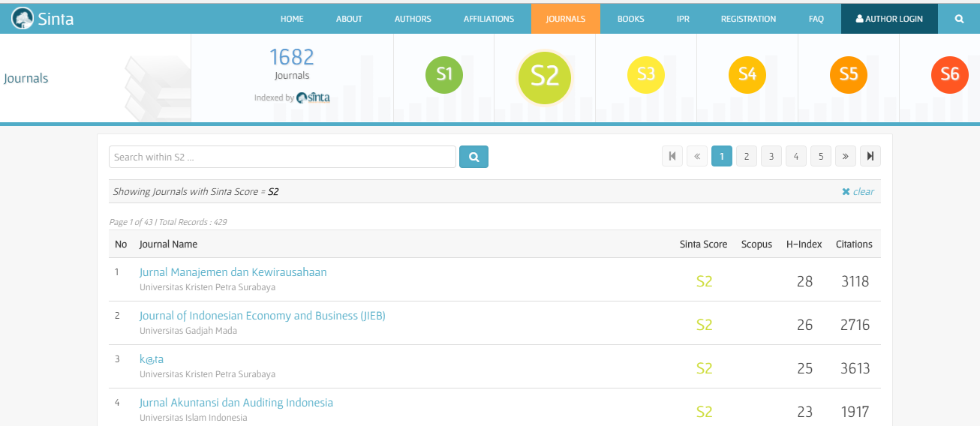980x426 pixels.
Task: Open the ABOUT menu item
Action: click(349, 19)
